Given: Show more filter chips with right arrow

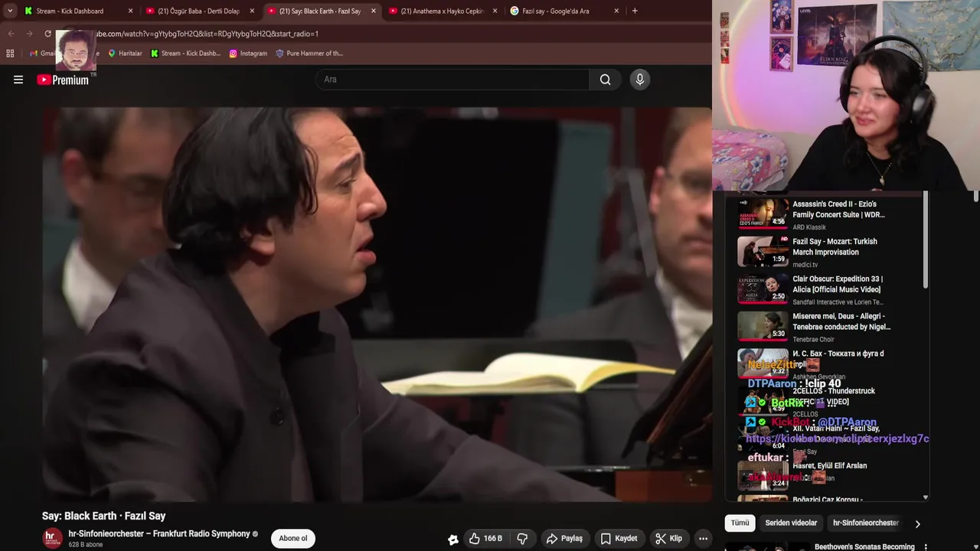Looking at the screenshot, I should [917, 523].
